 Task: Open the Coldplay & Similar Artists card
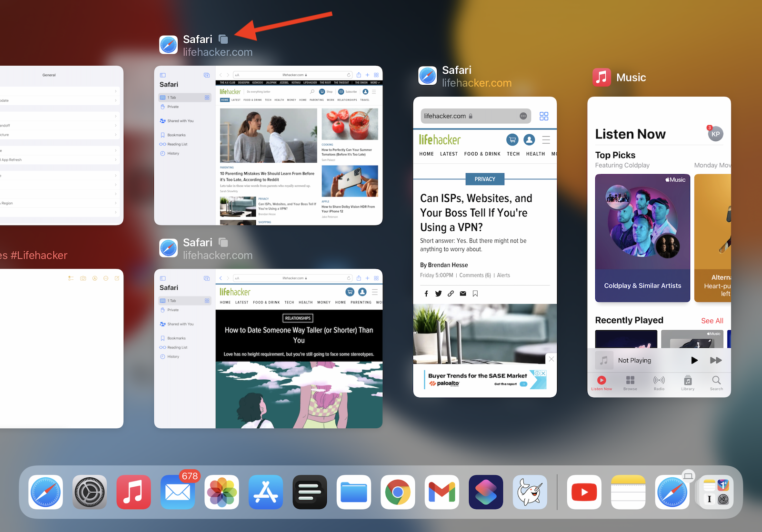(642, 238)
